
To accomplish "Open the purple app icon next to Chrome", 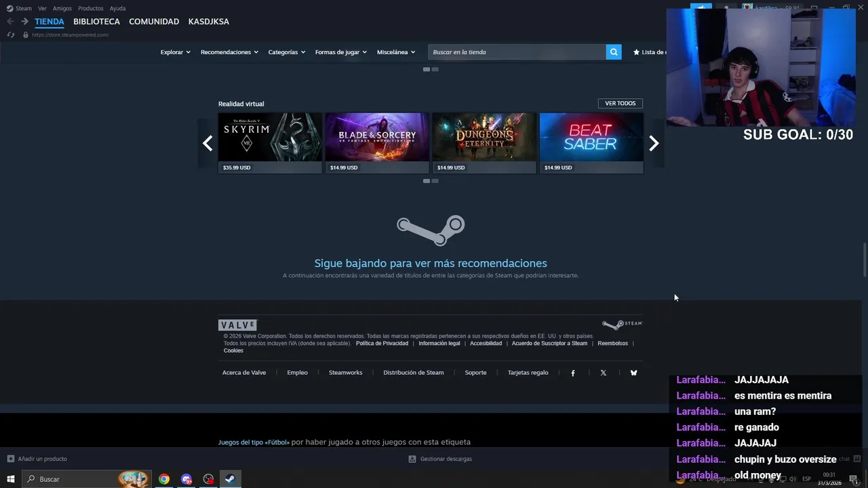I will (x=186, y=479).
